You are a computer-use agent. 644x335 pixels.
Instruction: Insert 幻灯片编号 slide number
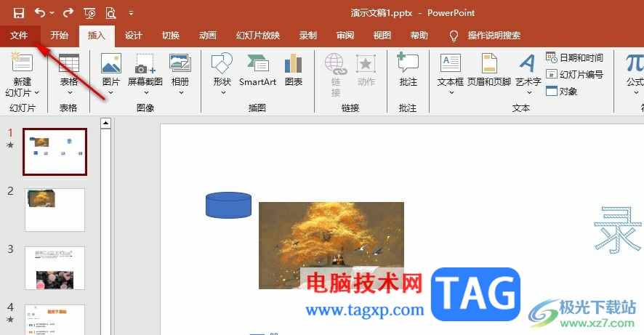[x=574, y=74]
